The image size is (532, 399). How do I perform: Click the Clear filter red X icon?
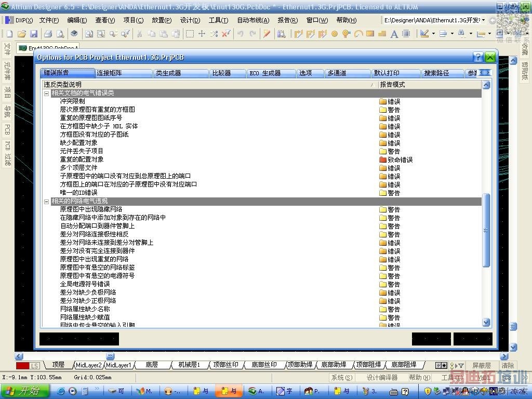coord(226,34)
